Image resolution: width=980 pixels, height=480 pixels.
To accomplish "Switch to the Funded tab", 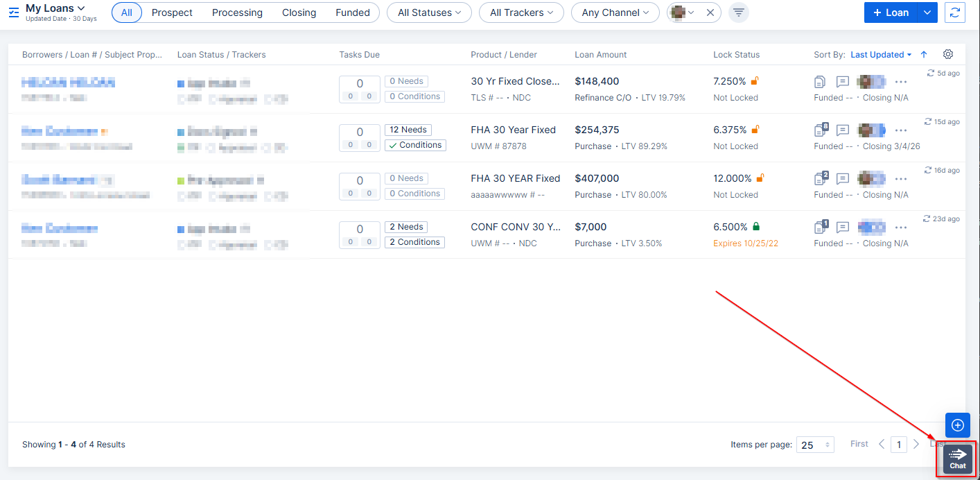I will [353, 12].
